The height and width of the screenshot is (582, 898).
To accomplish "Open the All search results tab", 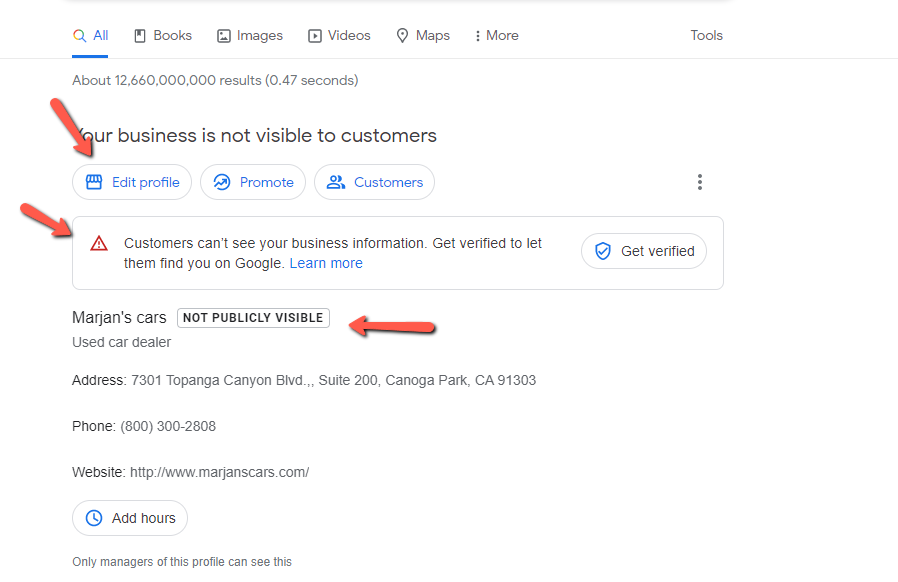I will point(90,36).
